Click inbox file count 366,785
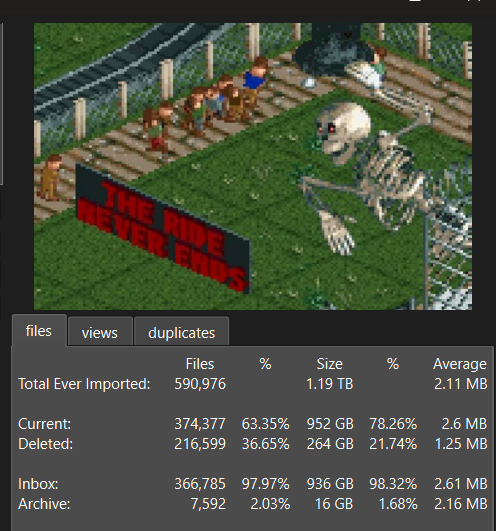The image size is (496, 531). click(x=200, y=484)
